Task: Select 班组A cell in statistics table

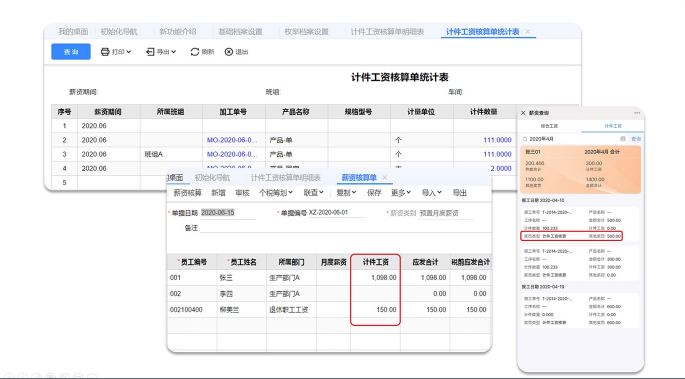Action: (x=171, y=154)
